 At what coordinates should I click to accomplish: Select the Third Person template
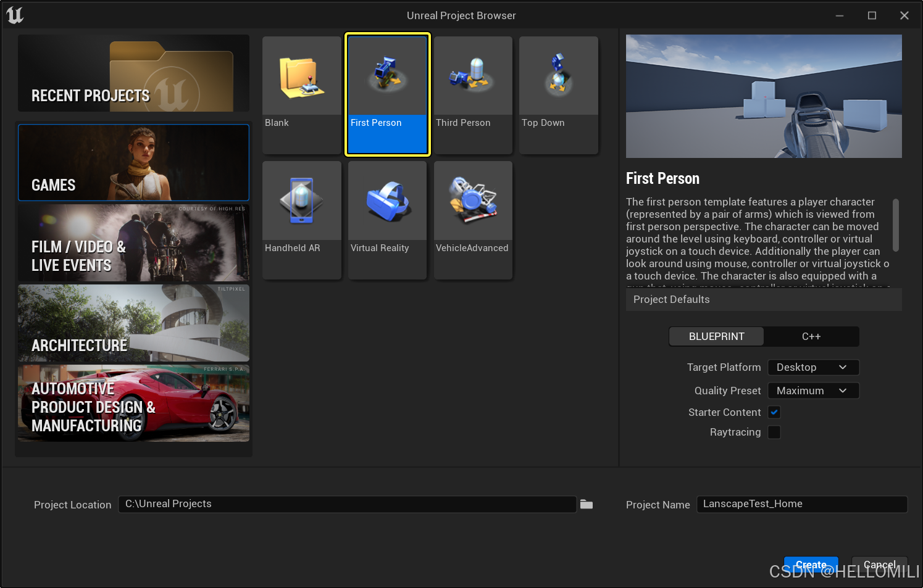tap(473, 94)
